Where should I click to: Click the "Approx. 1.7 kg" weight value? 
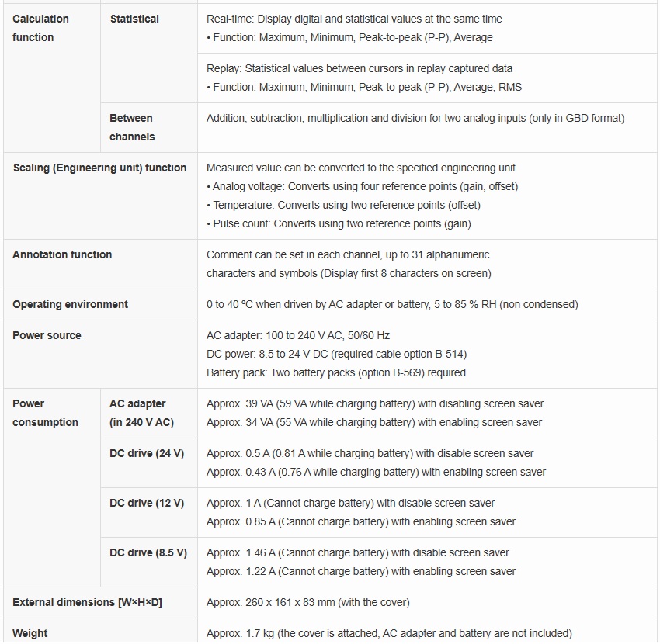tap(389, 633)
